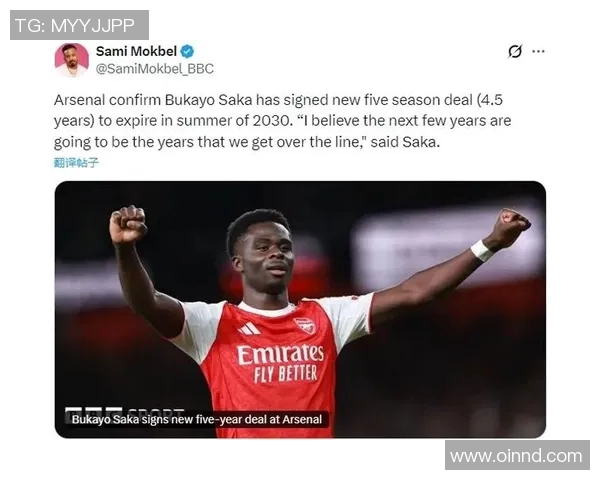Click the Adidas logo on the jersey
Screen dimensions: 600x480
[x=249, y=328]
